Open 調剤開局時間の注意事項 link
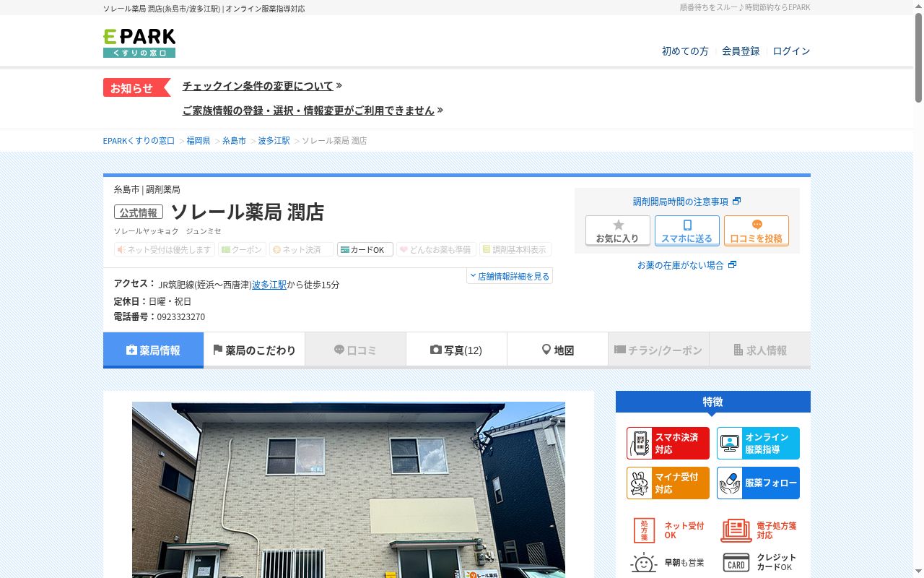 tap(687, 202)
